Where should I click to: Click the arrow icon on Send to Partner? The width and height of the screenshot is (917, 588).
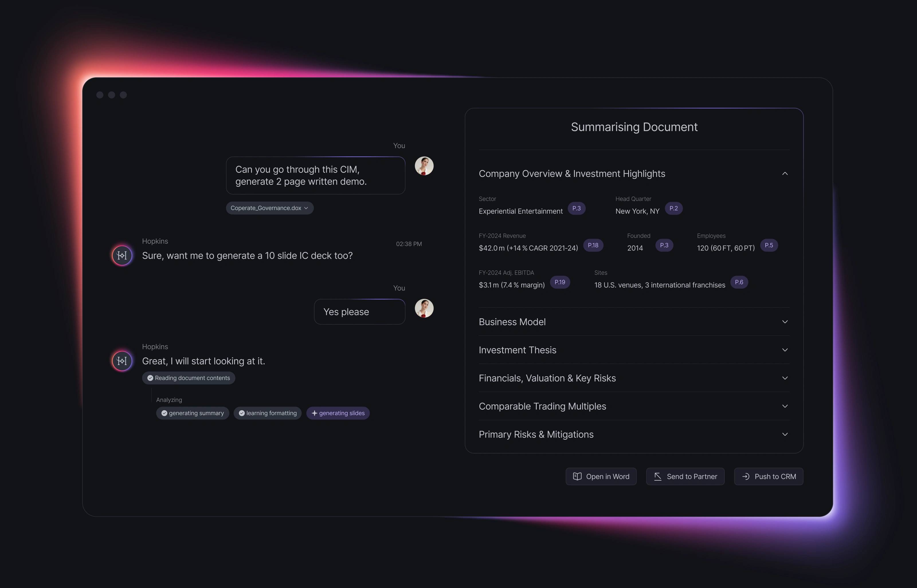[x=658, y=477]
